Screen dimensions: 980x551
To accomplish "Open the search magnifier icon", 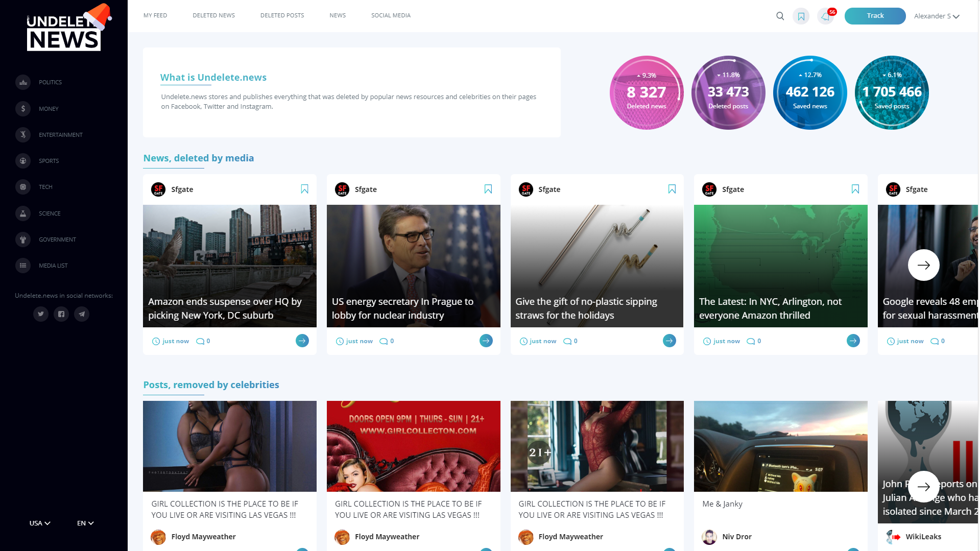I will click(x=780, y=16).
